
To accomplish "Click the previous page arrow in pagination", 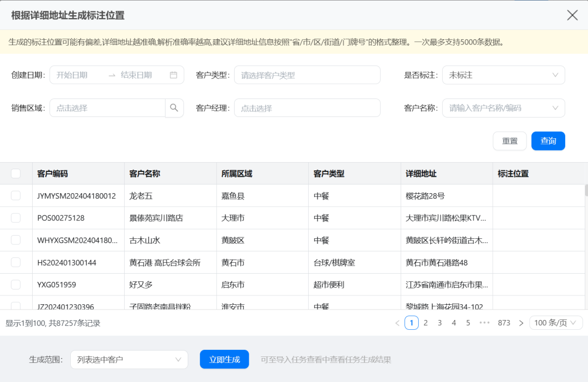I will (397, 323).
